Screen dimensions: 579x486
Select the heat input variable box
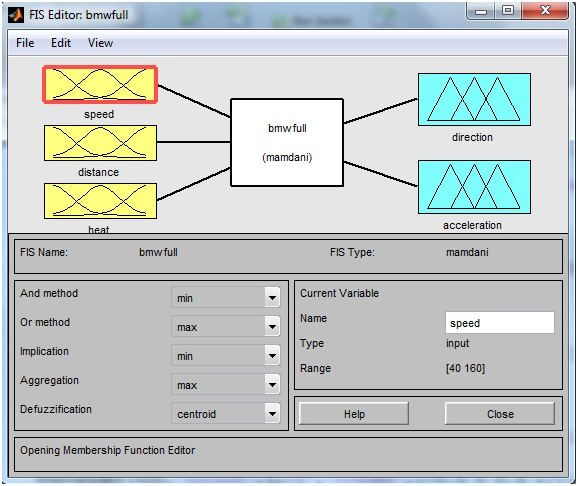point(100,201)
